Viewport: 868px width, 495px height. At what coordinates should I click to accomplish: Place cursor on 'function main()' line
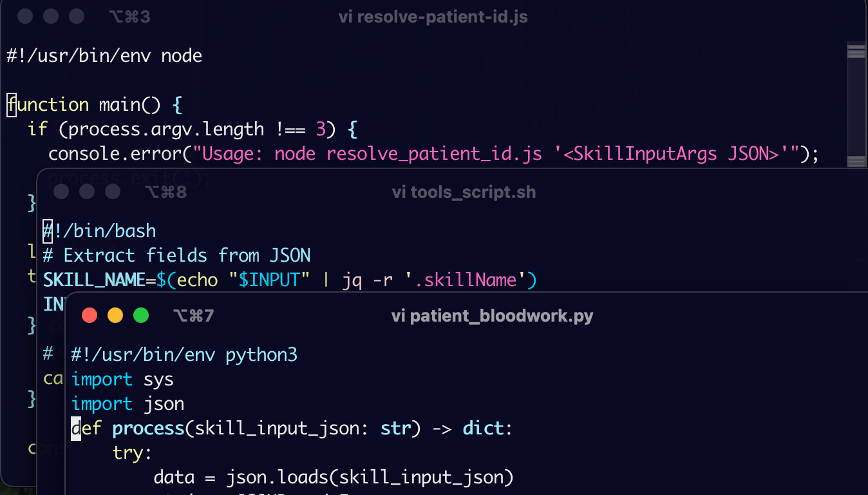pos(96,104)
